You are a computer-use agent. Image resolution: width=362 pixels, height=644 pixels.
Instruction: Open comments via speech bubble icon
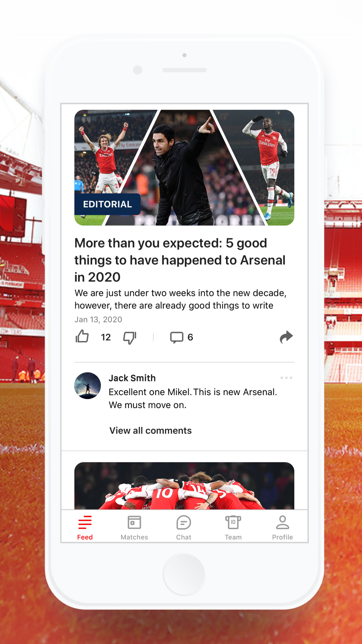click(177, 337)
